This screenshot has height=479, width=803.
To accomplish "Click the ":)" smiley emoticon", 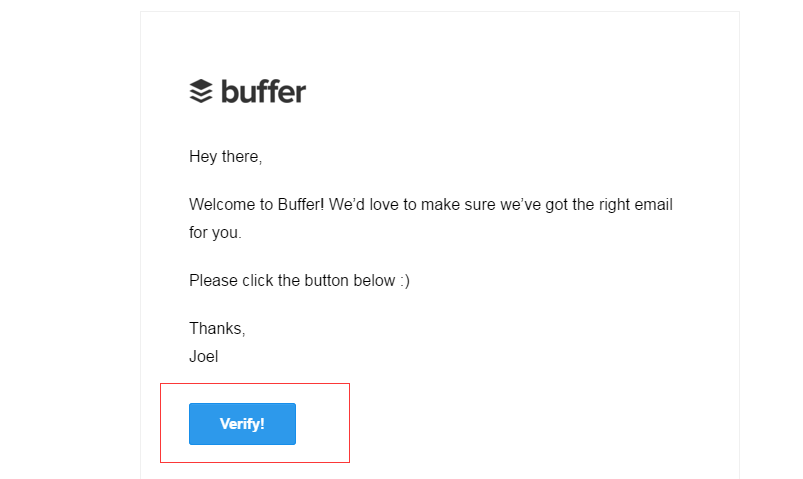I will (x=405, y=281).
